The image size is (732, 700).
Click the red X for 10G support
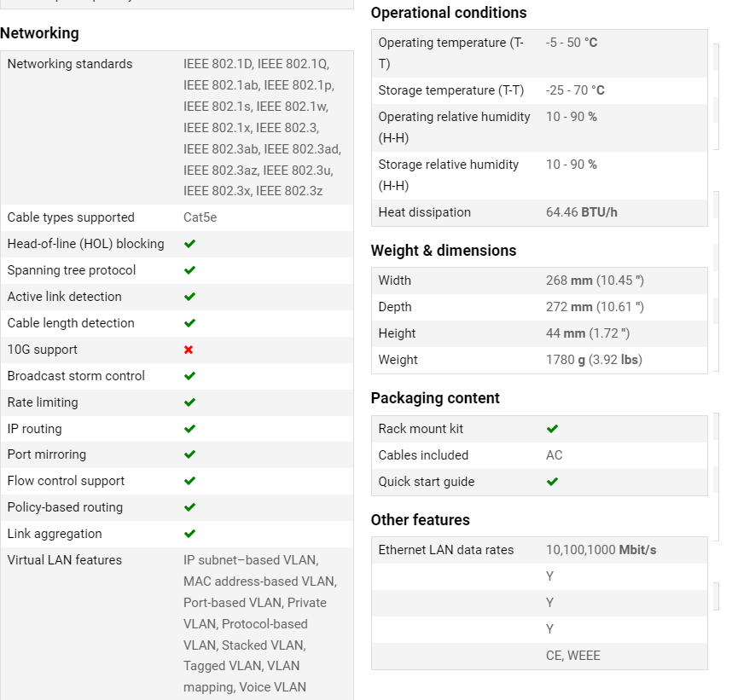(x=189, y=350)
